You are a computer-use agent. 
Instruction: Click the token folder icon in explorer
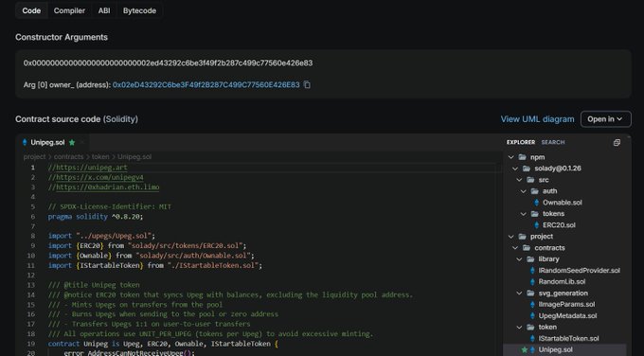pyautogui.click(x=530, y=327)
